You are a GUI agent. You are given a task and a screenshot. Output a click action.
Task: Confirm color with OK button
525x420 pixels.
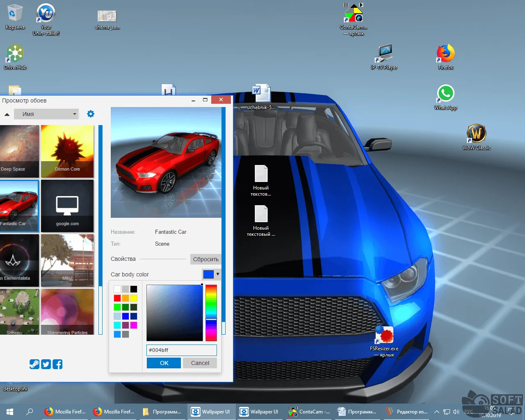click(164, 363)
